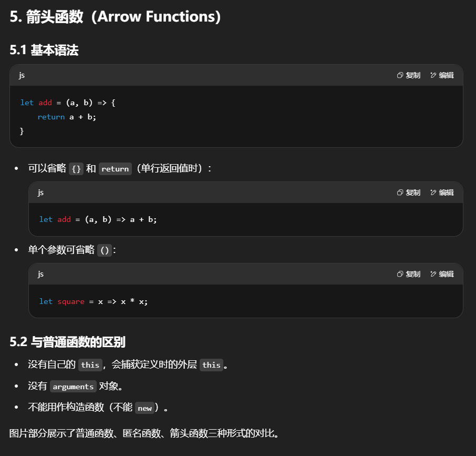Copy the single-line add arrow function code
Viewport: 476px width, 456px height.
tap(408, 192)
